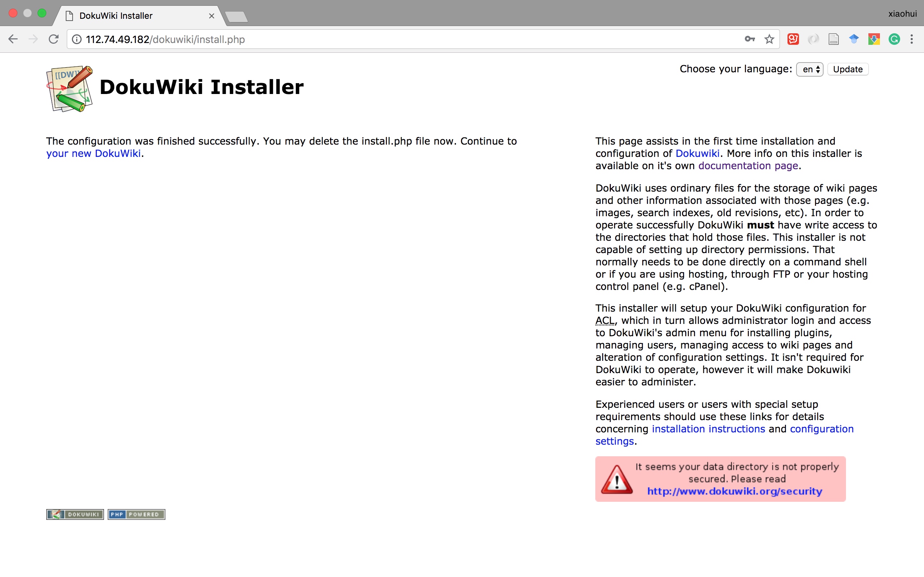Open the dokuwiki.org/security link
924x577 pixels.
[x=735, y=491]
